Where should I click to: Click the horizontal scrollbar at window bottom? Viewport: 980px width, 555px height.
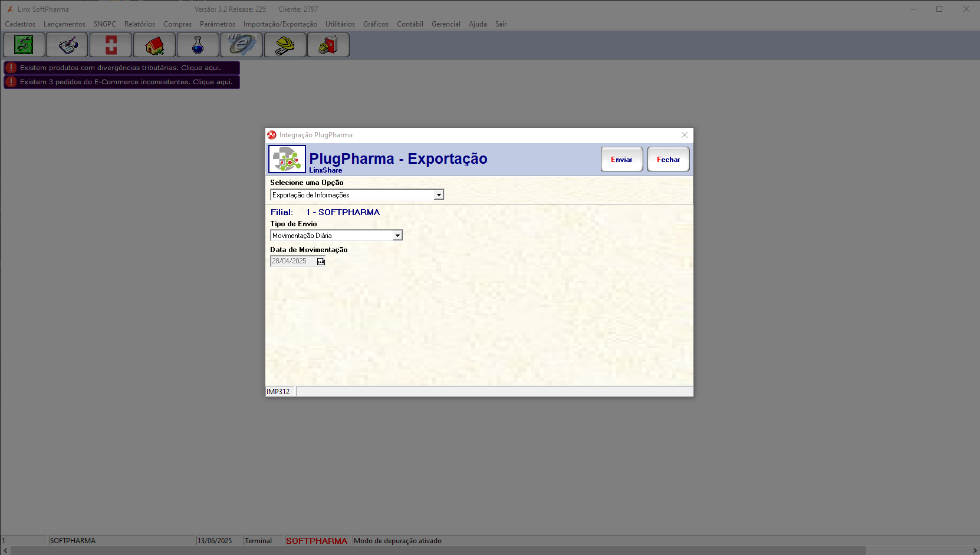[438, 550]
